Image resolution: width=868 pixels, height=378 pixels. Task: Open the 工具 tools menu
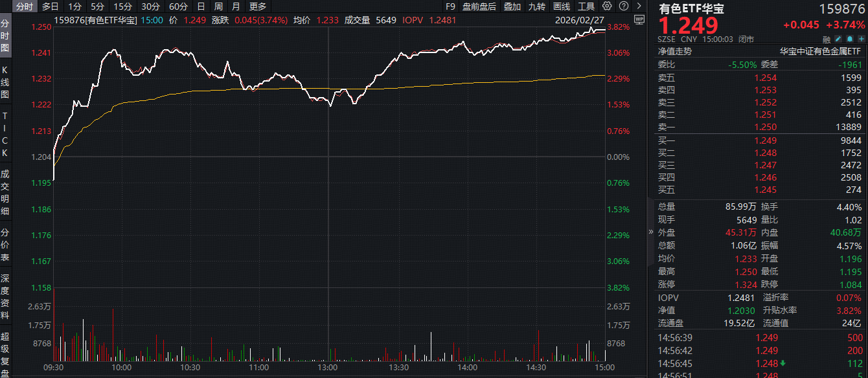point(586,6)
